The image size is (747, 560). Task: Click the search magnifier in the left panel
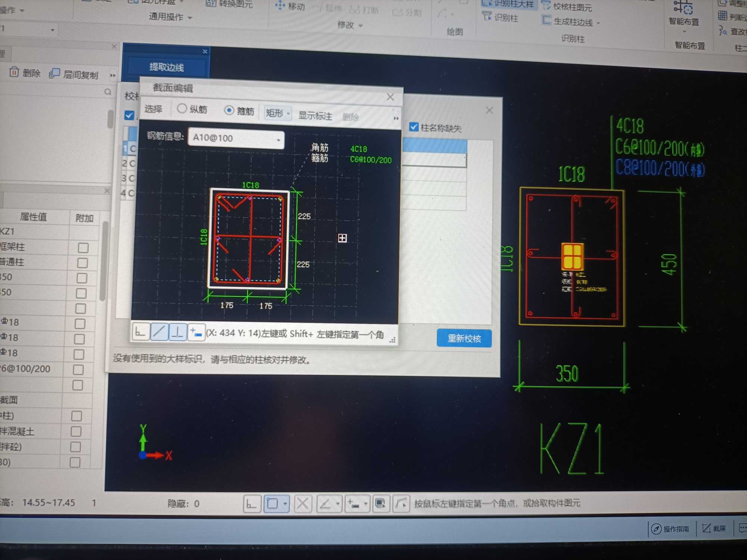click(108, 91)
